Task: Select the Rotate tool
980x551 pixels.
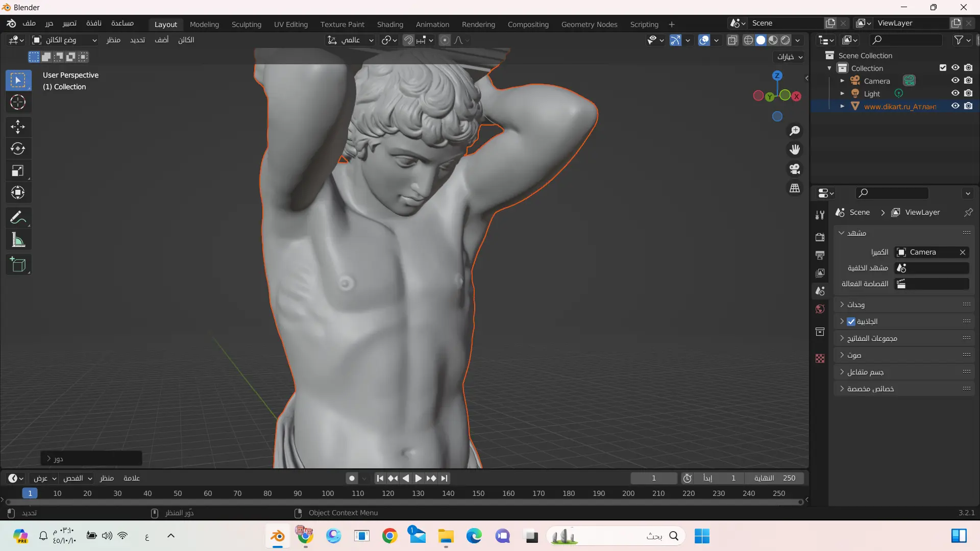Action: (18, 148)
